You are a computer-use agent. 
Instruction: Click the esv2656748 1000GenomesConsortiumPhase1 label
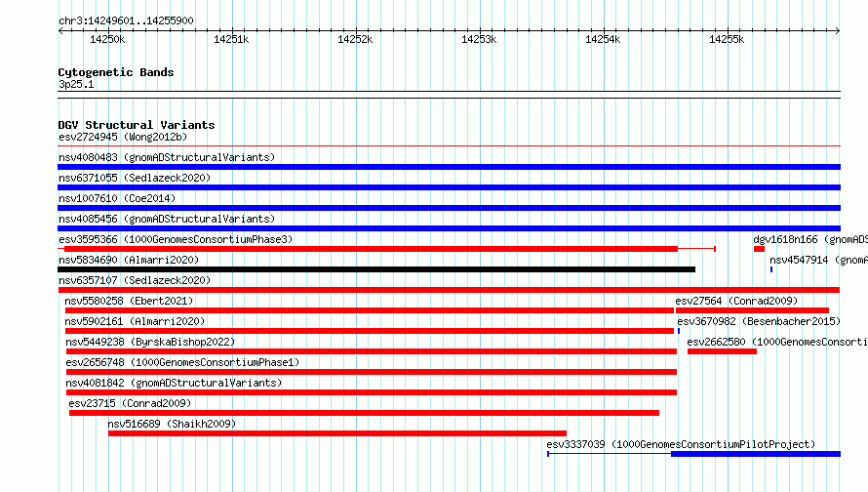coord(182,362)
